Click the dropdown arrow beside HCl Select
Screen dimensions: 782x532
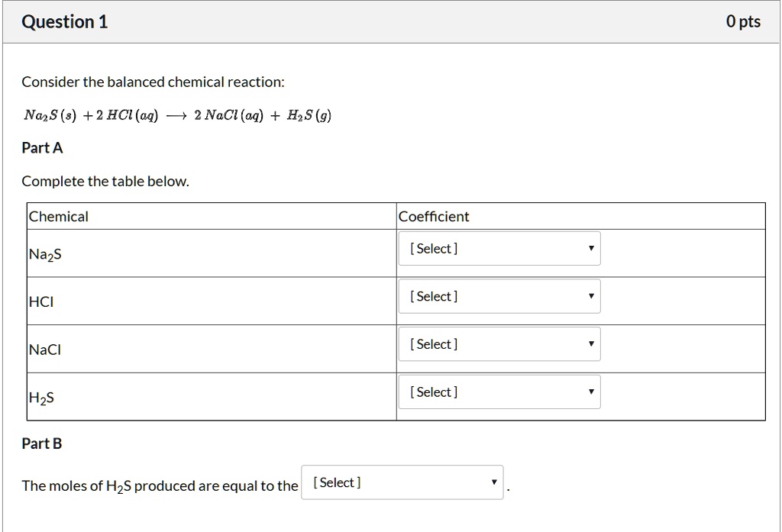tap(590, 296)
